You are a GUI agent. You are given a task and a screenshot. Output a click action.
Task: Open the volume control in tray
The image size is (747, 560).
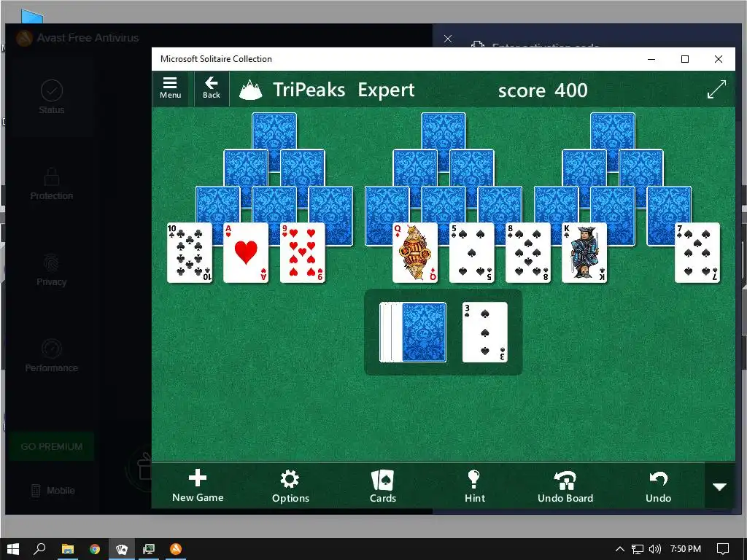point(655,549)
